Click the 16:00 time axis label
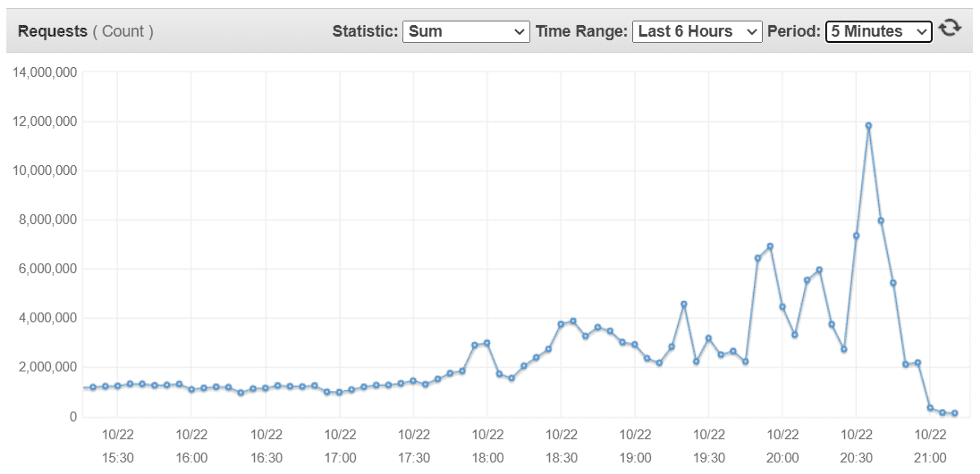 [x=191, y=458]
